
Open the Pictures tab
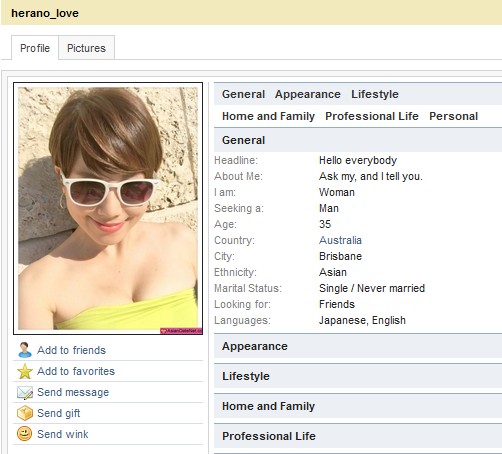click(86, 48)
